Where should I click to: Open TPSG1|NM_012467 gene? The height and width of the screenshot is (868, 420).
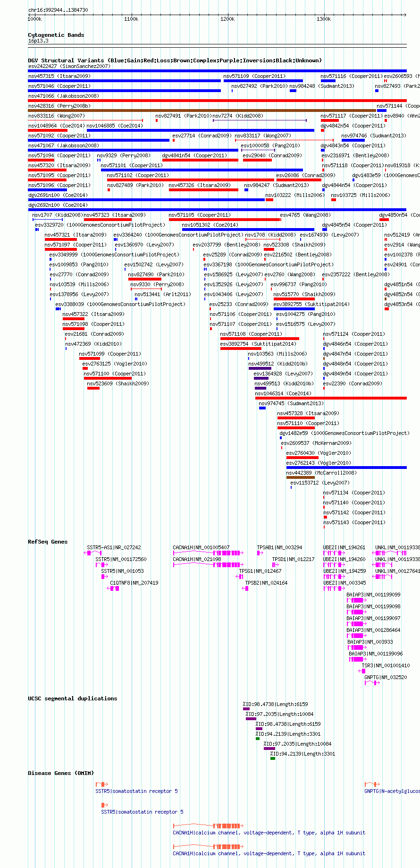pyautogui.click(x=260, y=571)
